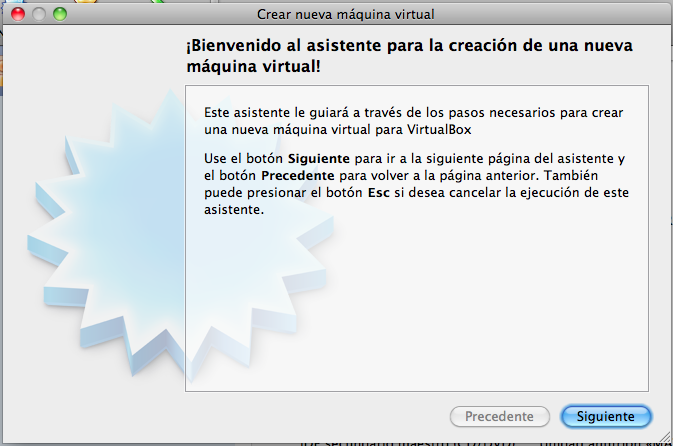This screenshot has width=673, height=446.
Task: Click the word VirtualBox in the first paragraph
Action: click(x=439, y=130)
